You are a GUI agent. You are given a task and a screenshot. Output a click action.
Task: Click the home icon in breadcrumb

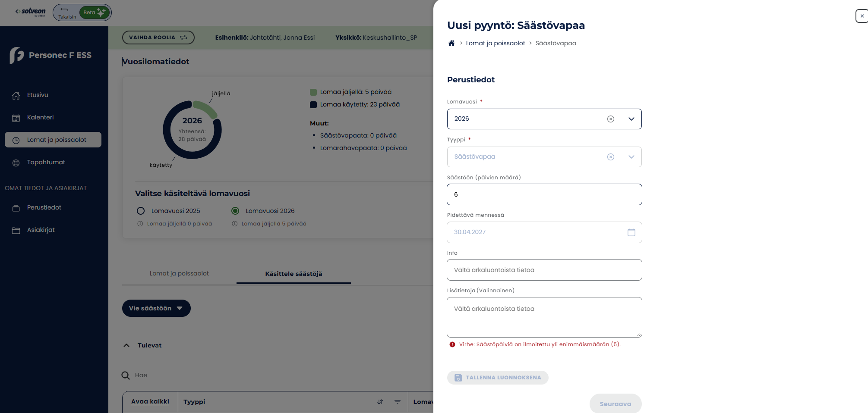coord(451,43)
